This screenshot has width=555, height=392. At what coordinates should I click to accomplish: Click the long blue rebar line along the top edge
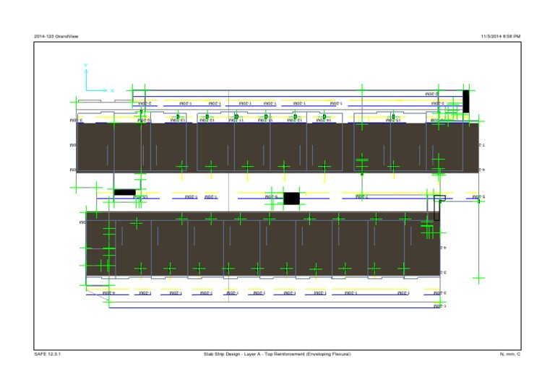click(298, 97)
